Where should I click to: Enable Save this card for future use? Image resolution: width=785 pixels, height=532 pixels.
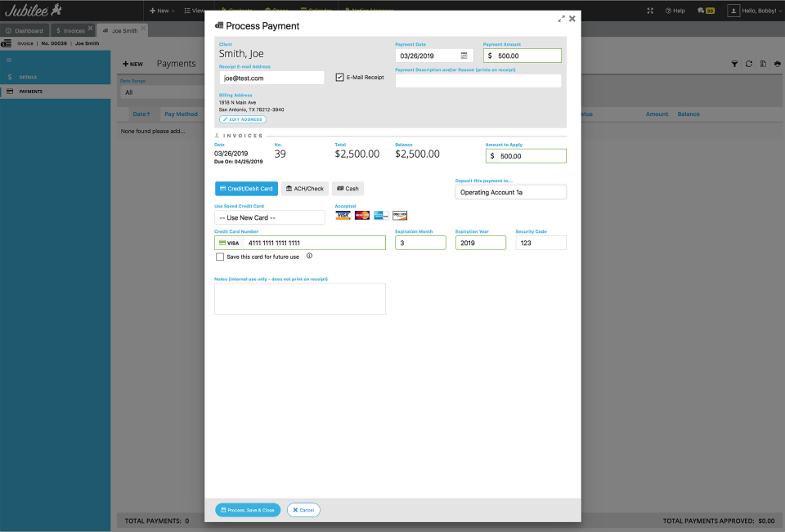point(220,257)
